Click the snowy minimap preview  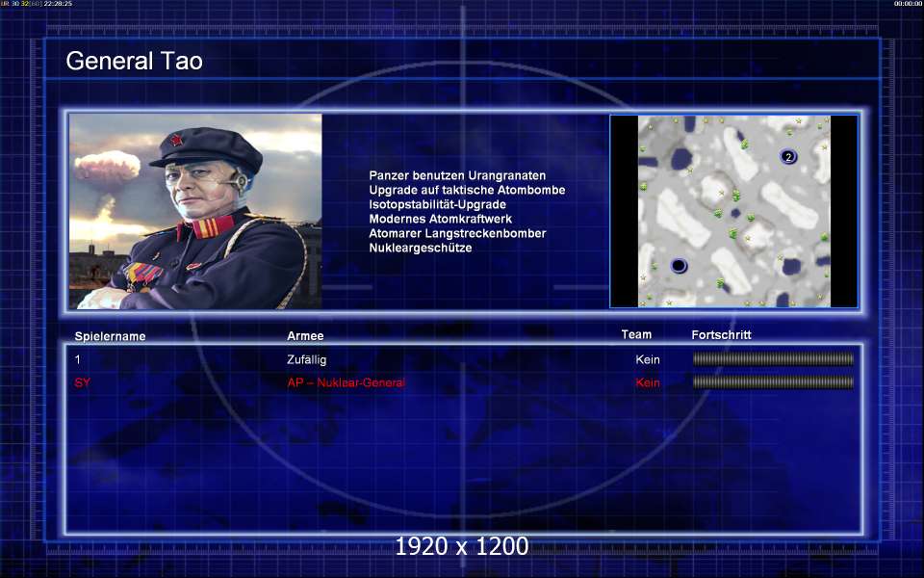tap(734, 211)
